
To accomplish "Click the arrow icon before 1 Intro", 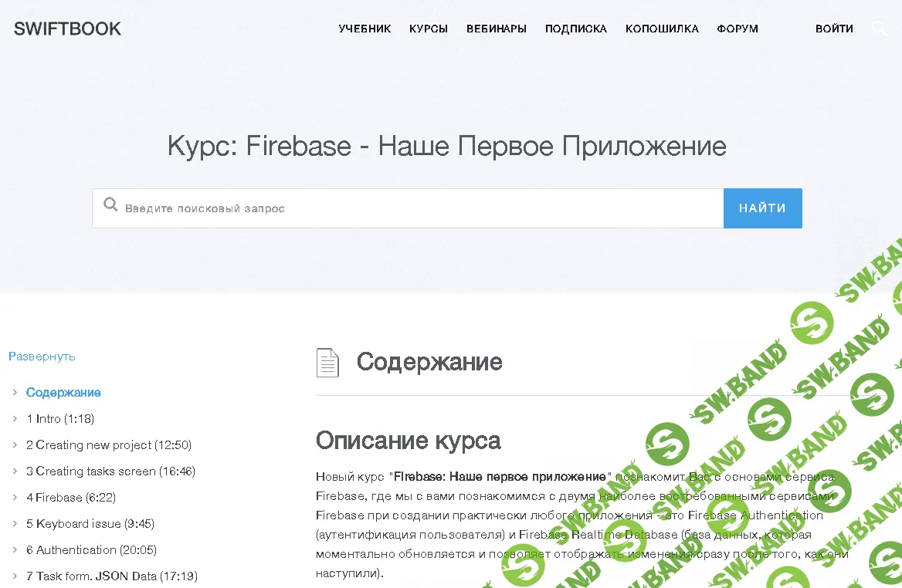I will coord(14,418).
